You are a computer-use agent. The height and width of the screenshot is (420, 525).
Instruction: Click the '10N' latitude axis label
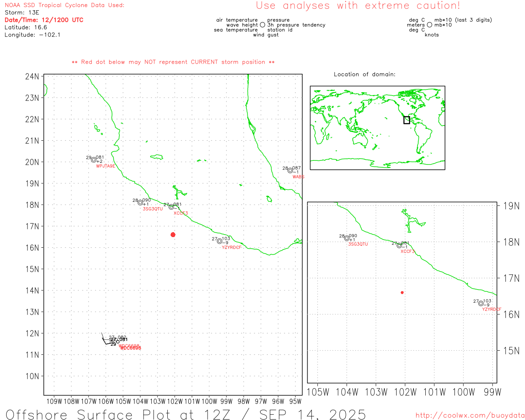[32, 376]
